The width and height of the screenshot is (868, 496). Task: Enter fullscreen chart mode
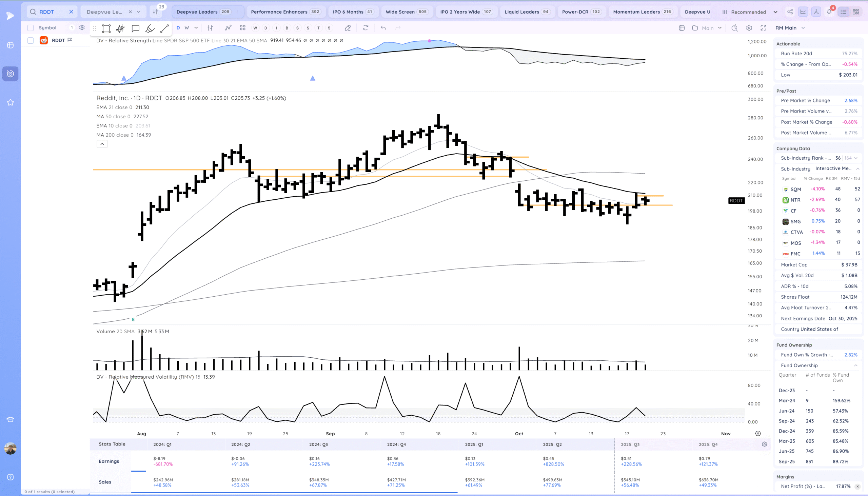click(764, 28)
